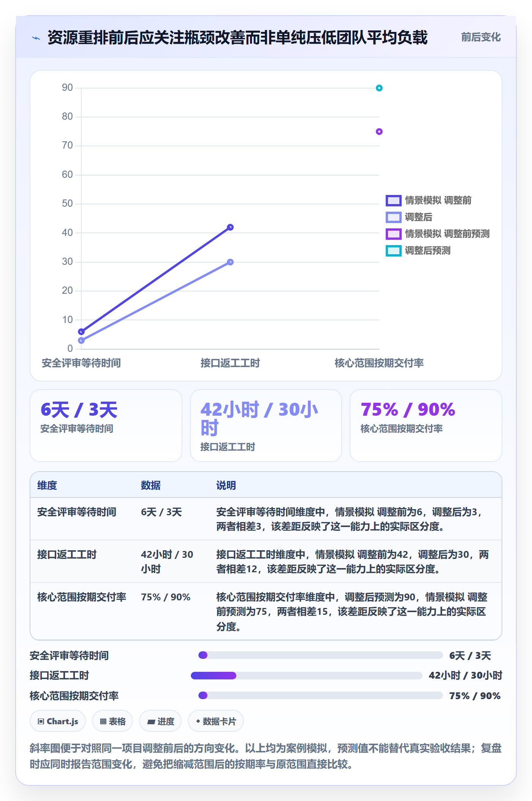The width and height of the screenshot is (532, 801).
Task: Click the cyan data point at 90
Action: pos(379,88)
